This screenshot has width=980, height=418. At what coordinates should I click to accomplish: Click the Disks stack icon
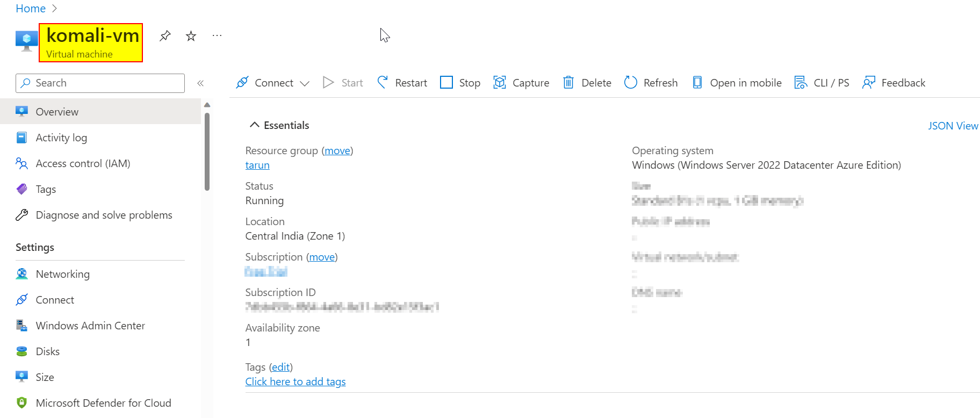click(21, 351)
